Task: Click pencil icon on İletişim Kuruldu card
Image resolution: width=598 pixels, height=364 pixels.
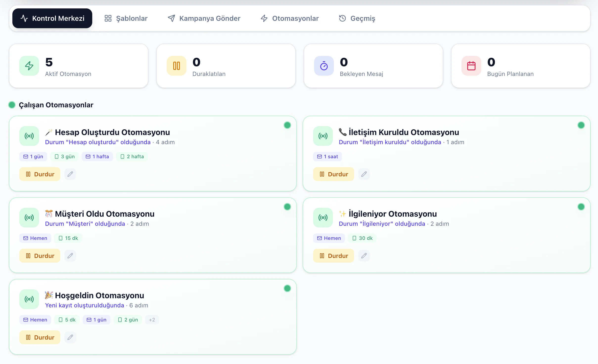Action: tap(364, 174)
